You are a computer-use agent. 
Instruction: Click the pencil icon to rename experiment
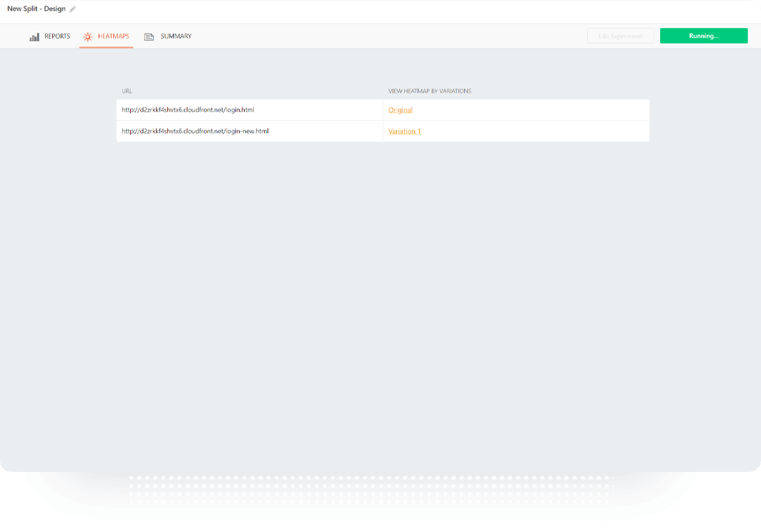[72, 9]
